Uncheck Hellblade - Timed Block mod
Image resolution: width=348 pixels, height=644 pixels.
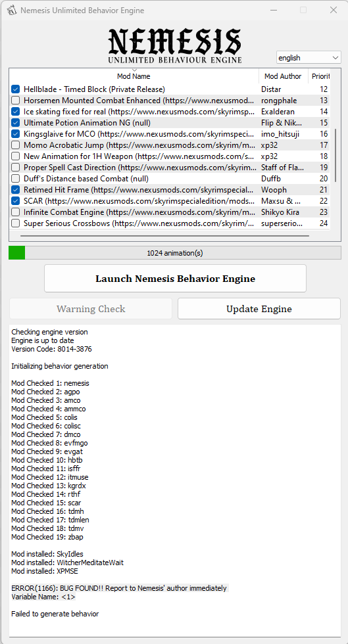point(15,89)
